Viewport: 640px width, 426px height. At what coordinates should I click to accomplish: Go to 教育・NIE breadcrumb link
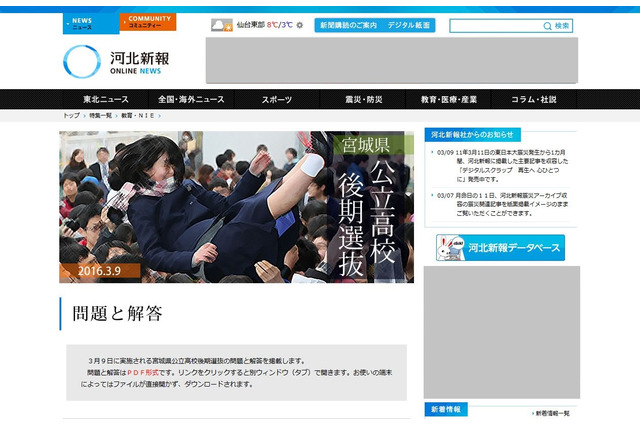[138, 115]
